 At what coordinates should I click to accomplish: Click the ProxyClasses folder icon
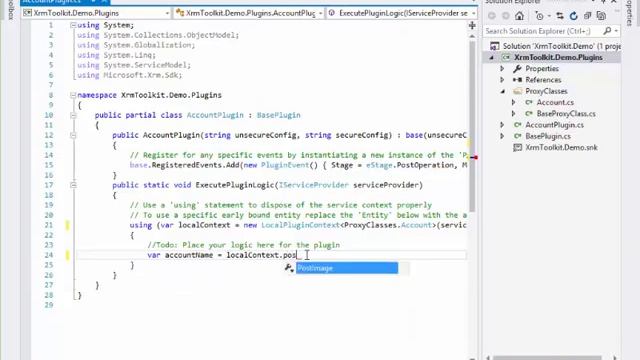(x=518, y=91)
